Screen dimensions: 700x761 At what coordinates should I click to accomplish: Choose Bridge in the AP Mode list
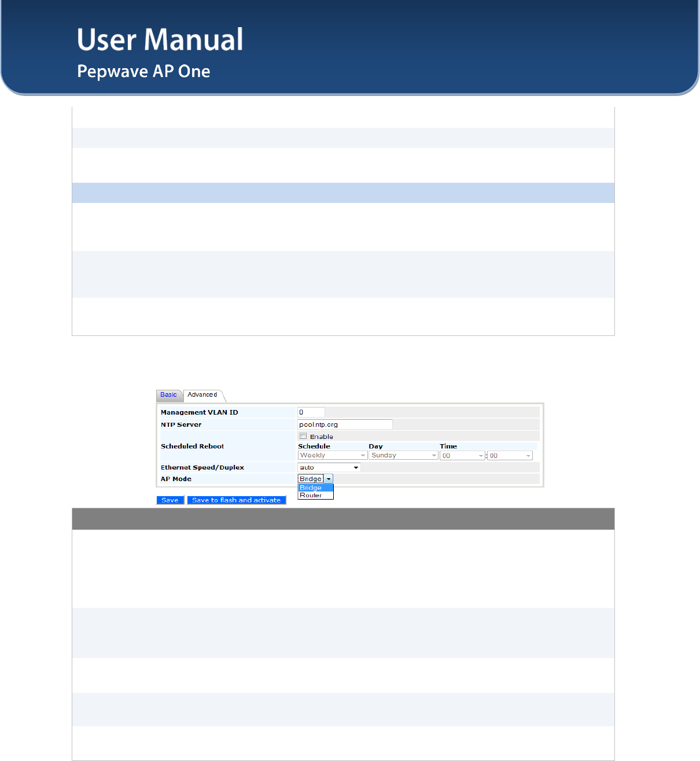click(316, 488)
